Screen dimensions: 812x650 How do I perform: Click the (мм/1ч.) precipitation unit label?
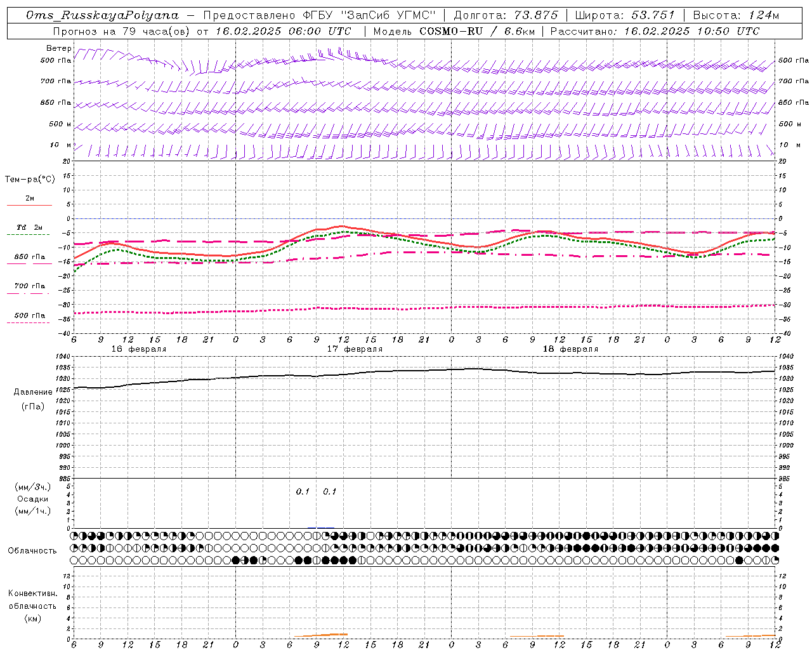click(32, 511)
